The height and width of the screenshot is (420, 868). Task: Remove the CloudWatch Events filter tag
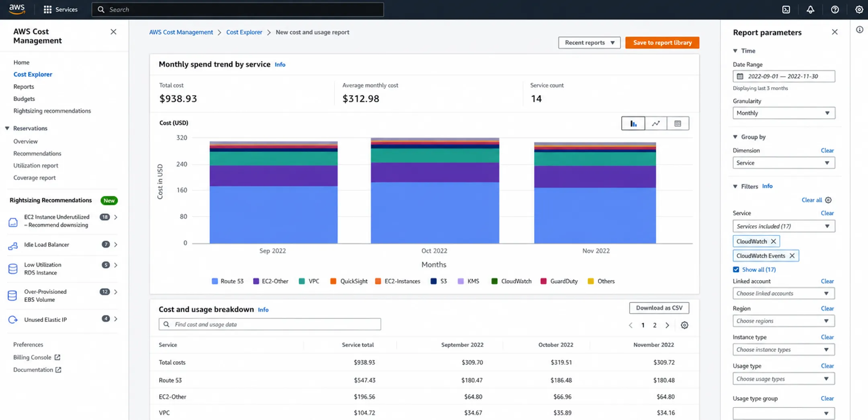[x=792, y=256]
